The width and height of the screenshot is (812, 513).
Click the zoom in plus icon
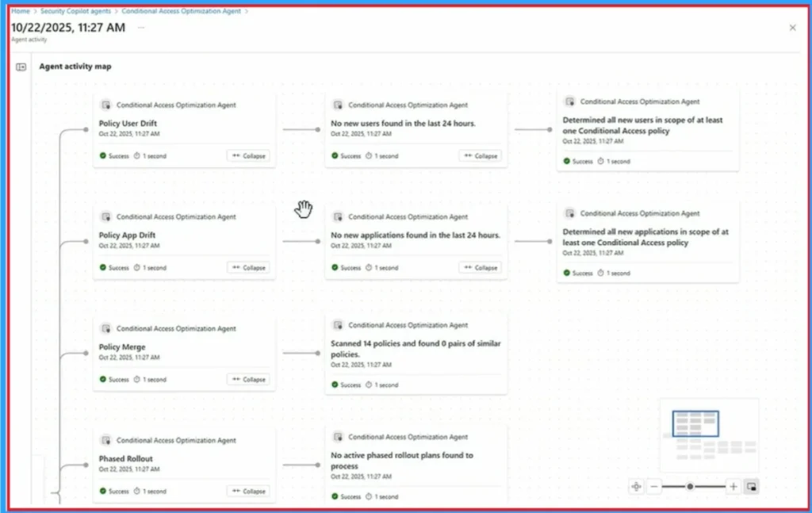tap(733, 486)
